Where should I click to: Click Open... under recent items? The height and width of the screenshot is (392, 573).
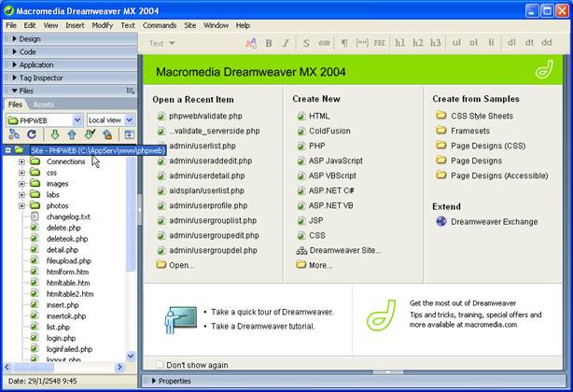[x=181, y=265]
